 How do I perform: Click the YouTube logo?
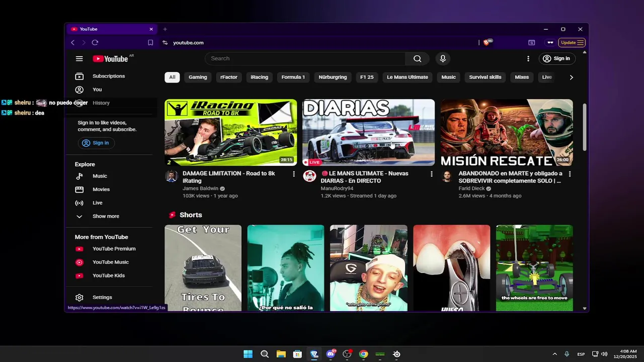point(110,59)
